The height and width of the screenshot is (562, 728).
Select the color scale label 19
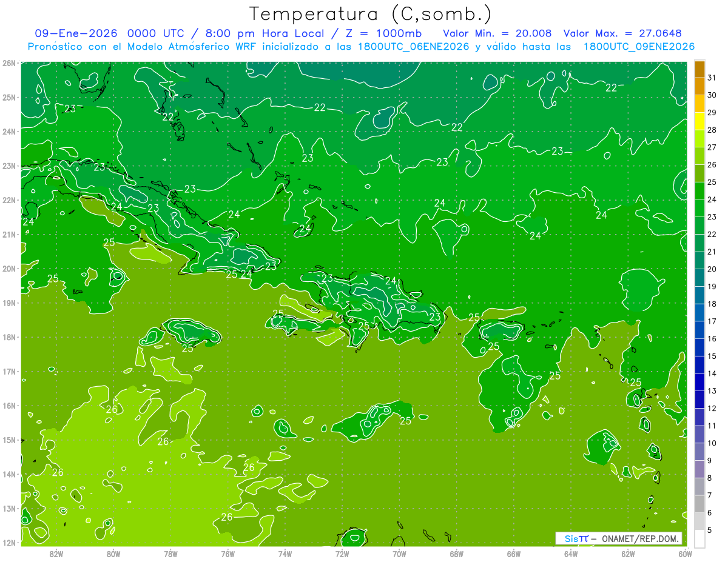pyautogui.click(x=712, y=286)
